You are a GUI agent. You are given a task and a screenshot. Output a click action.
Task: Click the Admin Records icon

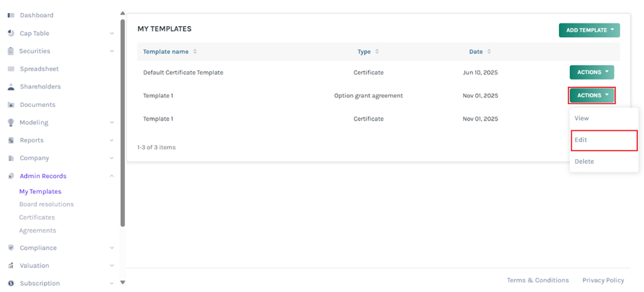(11, 176)
